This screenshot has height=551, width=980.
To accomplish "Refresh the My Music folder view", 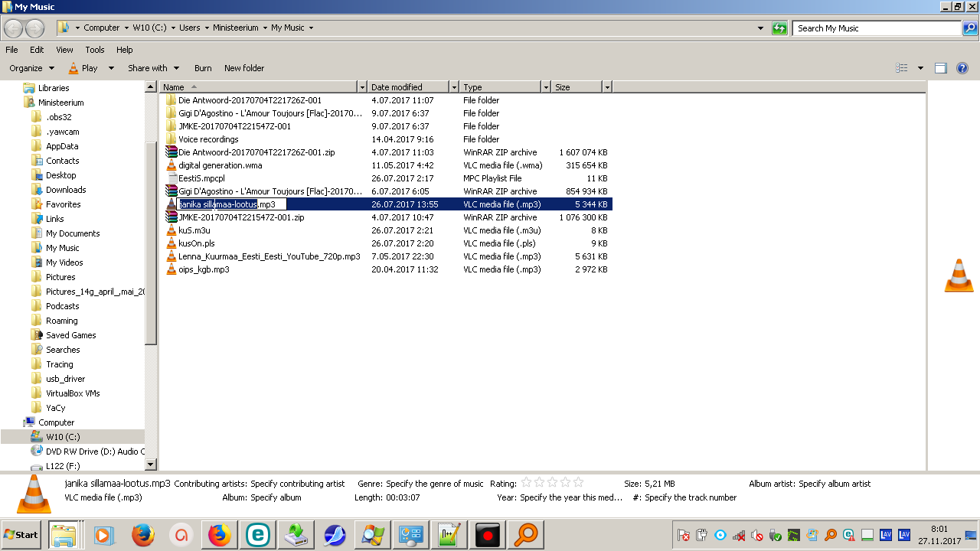I will point(779,28).
